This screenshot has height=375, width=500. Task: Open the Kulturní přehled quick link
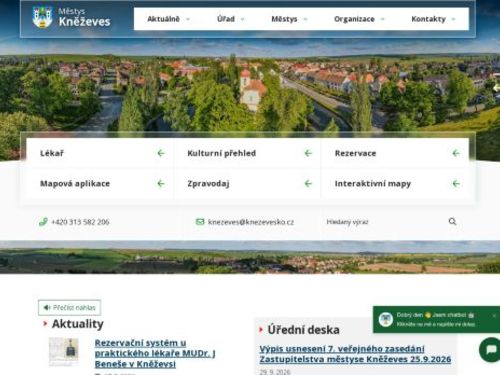pyautogui.click(x=247, y=153)
